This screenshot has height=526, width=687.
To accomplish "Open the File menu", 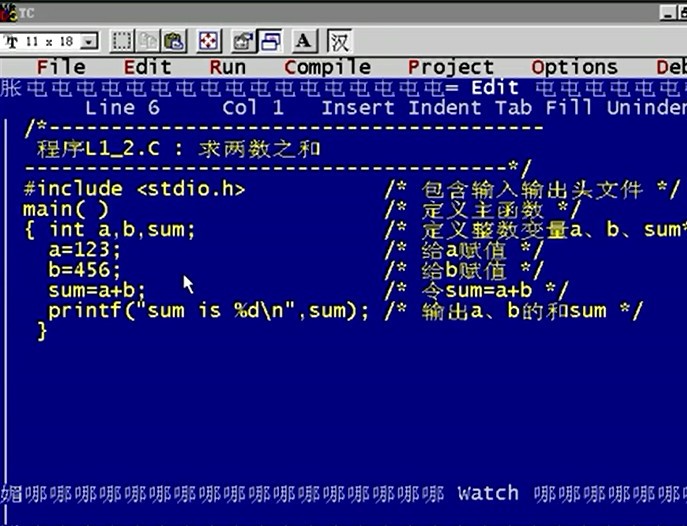I will [x=61, y=67].
